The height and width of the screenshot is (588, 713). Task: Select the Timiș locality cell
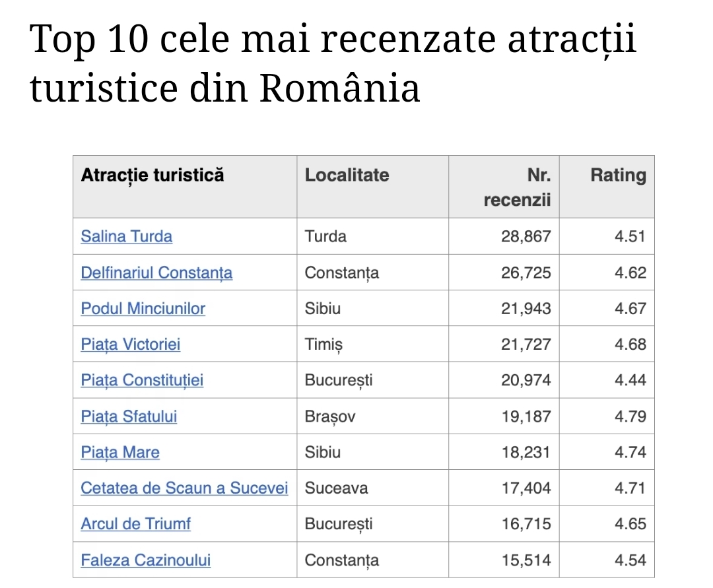coord(373,344)
